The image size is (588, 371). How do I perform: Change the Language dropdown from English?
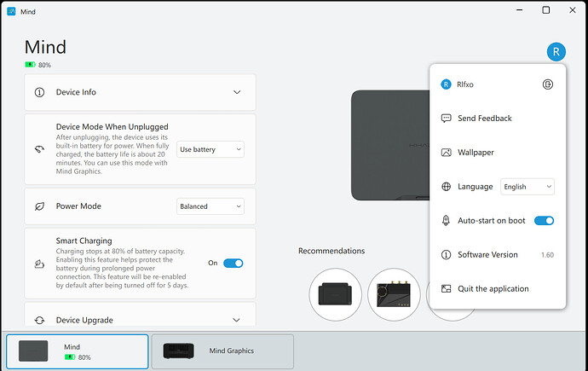[x=527, y=187]
